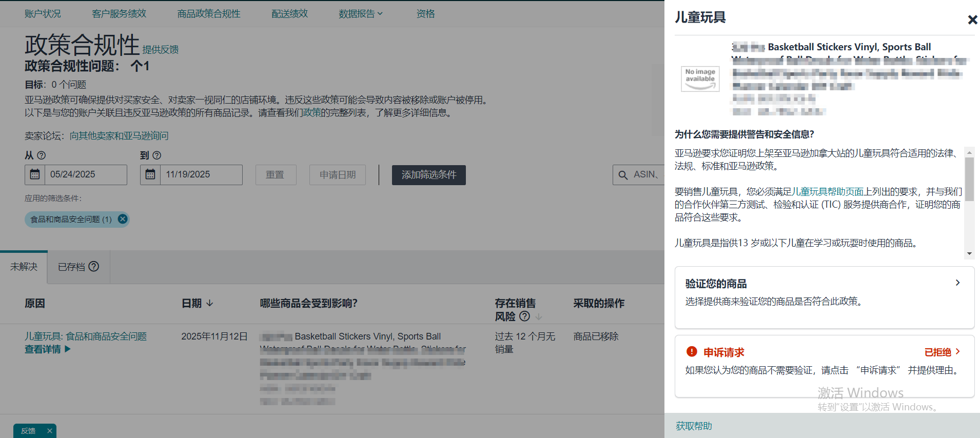The width and height of the screenshot is (980, 438).
Task: Click the calendar icon beside the 从 date
Action: tap(35, 175)
